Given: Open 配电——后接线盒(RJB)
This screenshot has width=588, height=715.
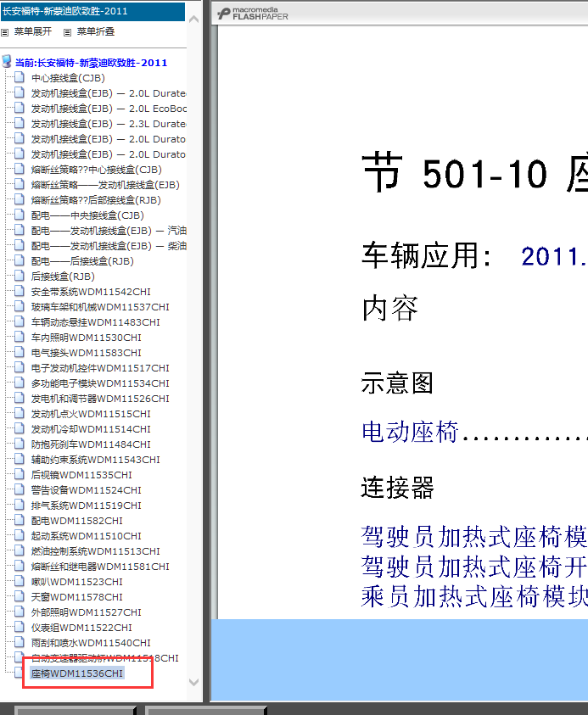Looking at the screenshot, I should pos(82,261).
